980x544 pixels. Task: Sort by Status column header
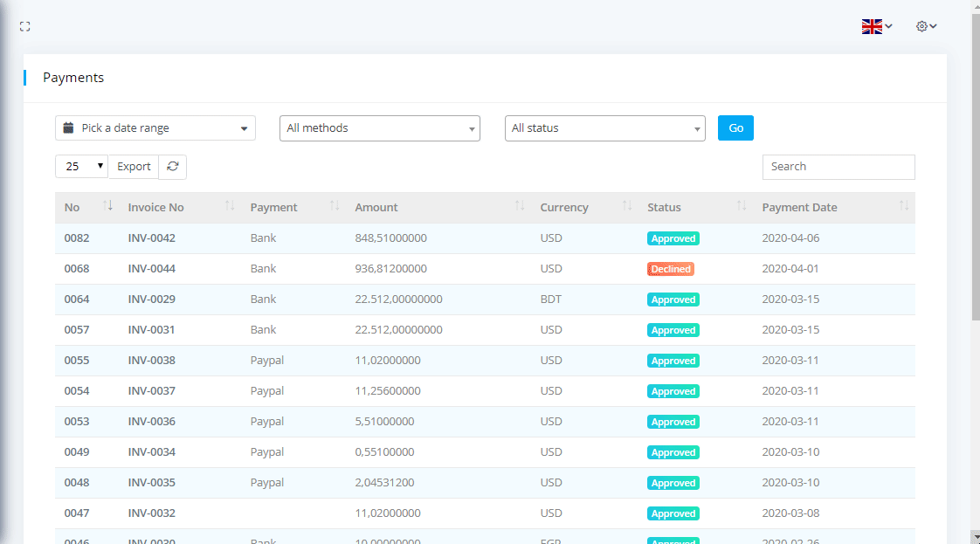pyautogui.click(x=664, y=208)
